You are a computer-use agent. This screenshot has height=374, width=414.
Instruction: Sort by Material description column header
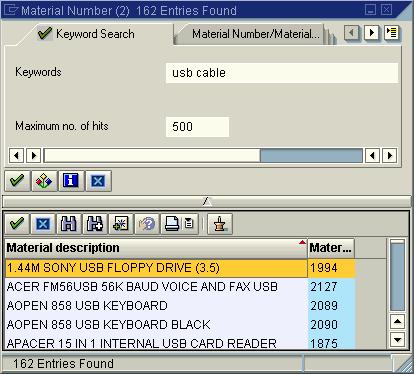(156, 248)
